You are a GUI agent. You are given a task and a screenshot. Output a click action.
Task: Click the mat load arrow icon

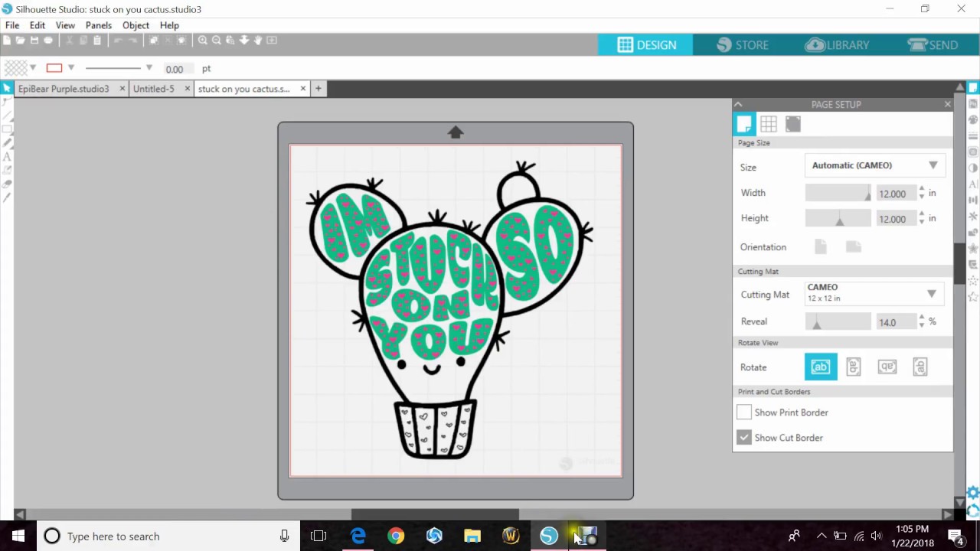coord(456,132)
